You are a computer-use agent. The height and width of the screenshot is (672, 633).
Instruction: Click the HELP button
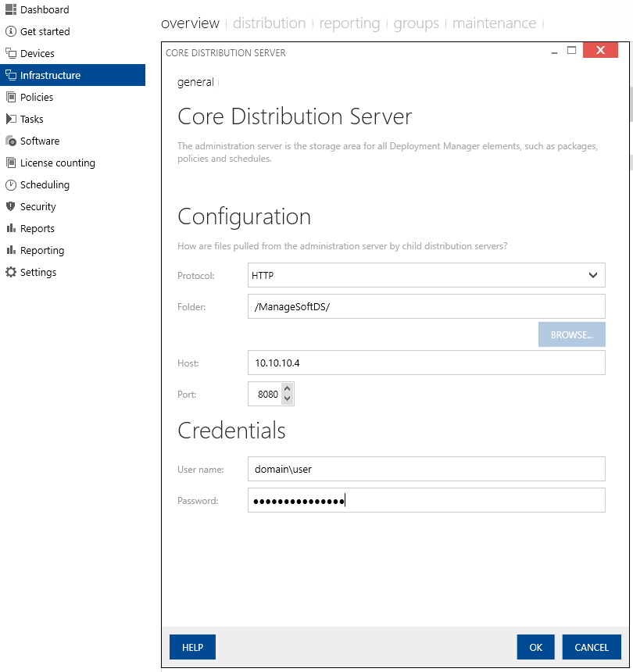coord(192,647)
